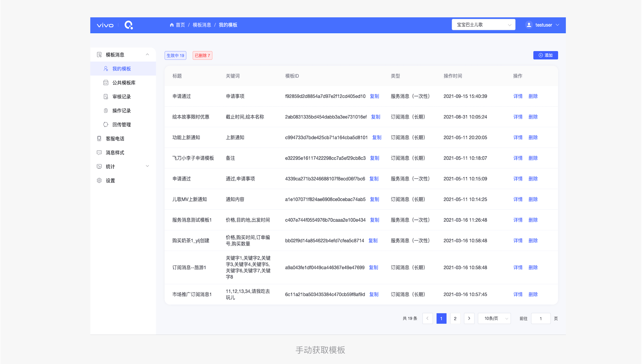This screenshot has height=364, width=642.
Task: Open the 消息样式 settings
Action: tap(115, 152)
